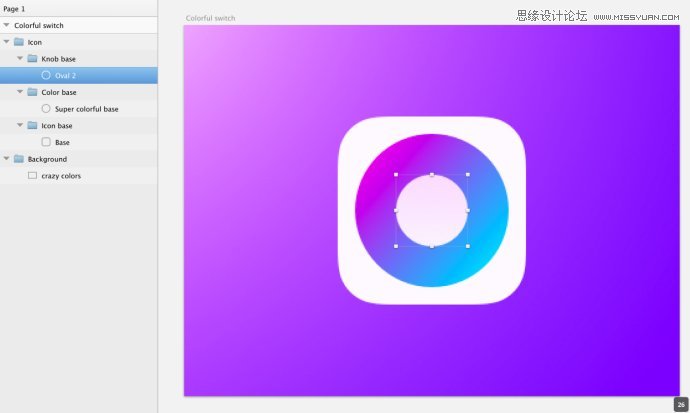Click the right-middle selection handle of the oval
This screenshot has width=690, height=413.
point(468,210)
